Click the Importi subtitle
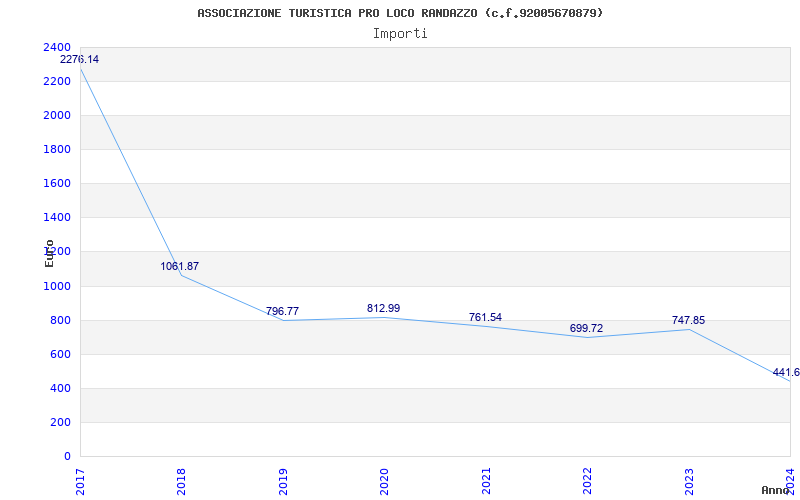The image size is (800, 500). pyautogui.click(x=400, y=34)
